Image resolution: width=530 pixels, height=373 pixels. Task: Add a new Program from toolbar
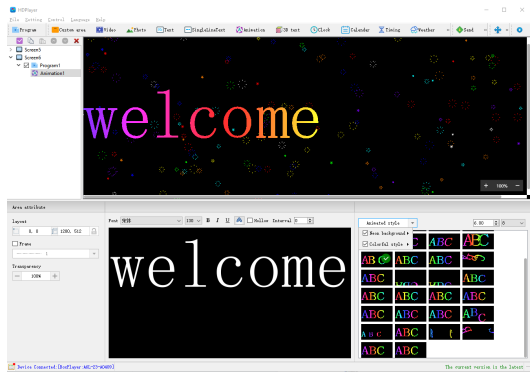tap(24, 30)
